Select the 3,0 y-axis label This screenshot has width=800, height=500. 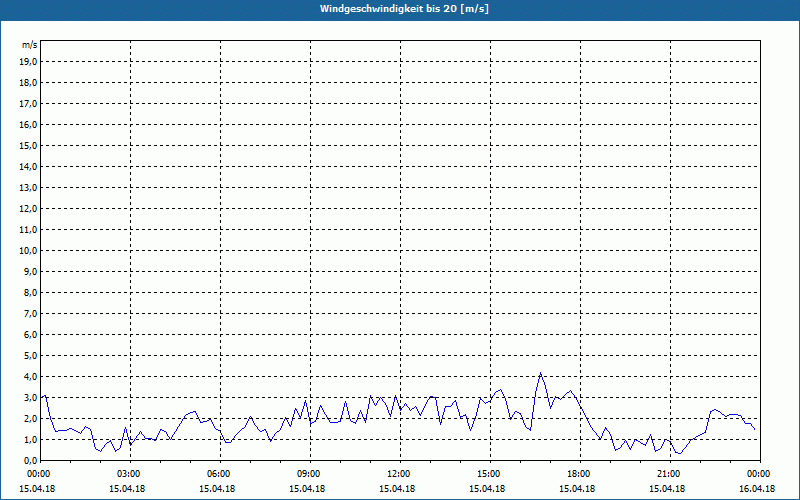coord(30,397)
